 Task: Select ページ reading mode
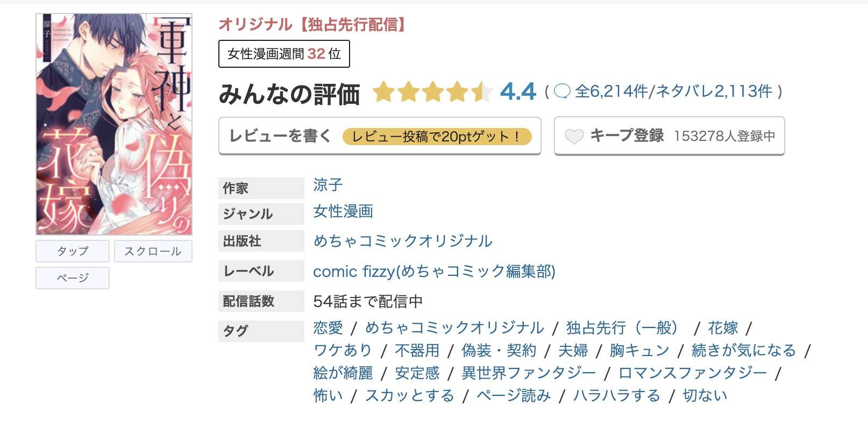click(72, 277)
